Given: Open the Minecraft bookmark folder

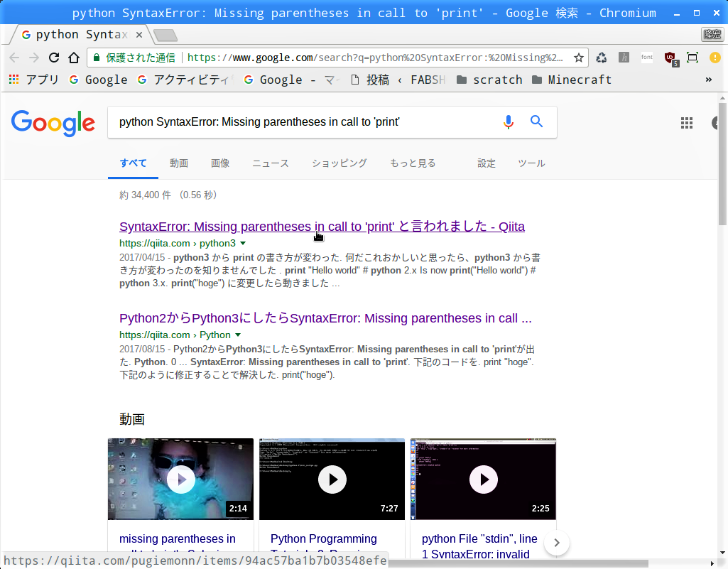Looking at the screenshot, I should pos(572,80).
